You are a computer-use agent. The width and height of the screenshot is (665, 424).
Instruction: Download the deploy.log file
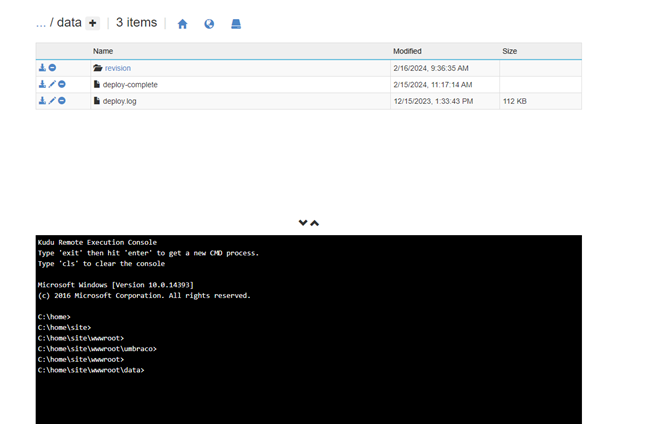[x=42, y=101]
